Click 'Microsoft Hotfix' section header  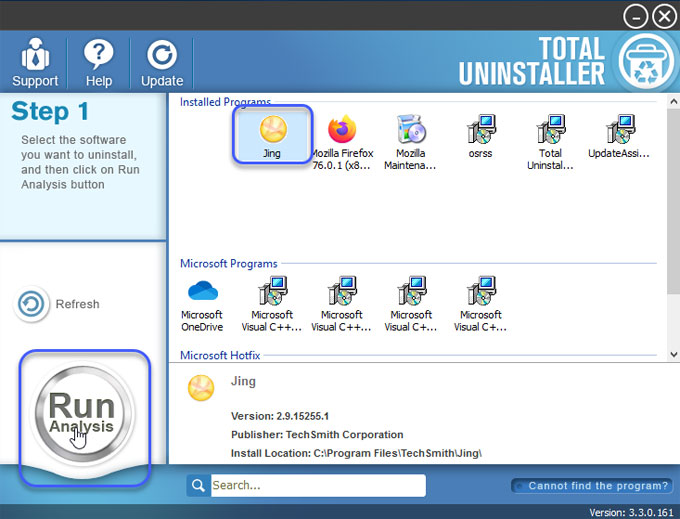pyautogui.click(x=220, y=356)
